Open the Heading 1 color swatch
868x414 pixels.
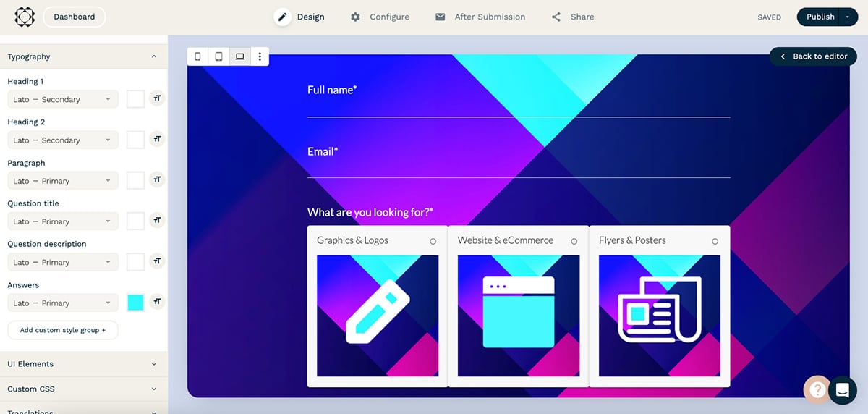(x=135, y=99)
